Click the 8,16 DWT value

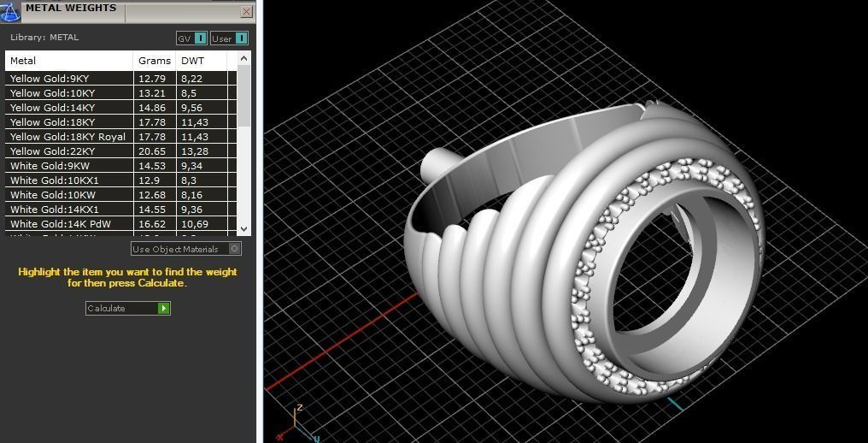point(191,195)
